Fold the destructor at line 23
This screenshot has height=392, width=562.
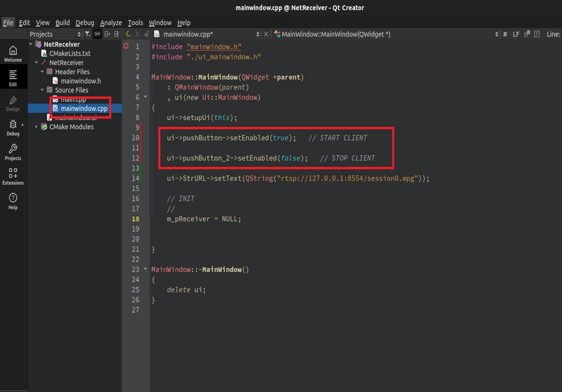(145, 269)
